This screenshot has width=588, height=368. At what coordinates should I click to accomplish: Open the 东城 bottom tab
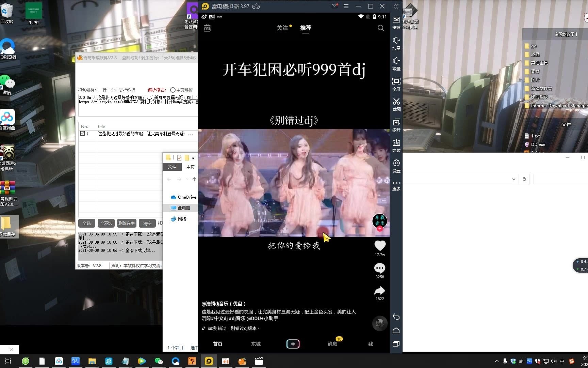click(x=256, y=344)
